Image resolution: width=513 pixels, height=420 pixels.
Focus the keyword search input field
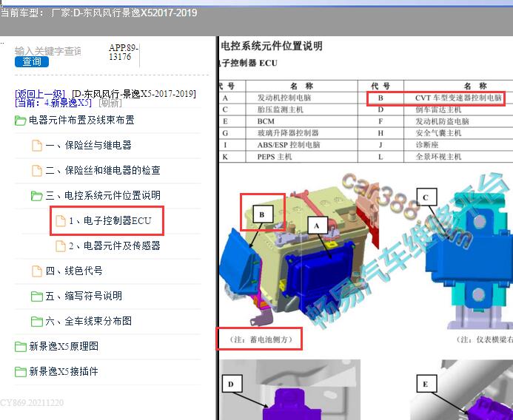(x=48, y=51)
